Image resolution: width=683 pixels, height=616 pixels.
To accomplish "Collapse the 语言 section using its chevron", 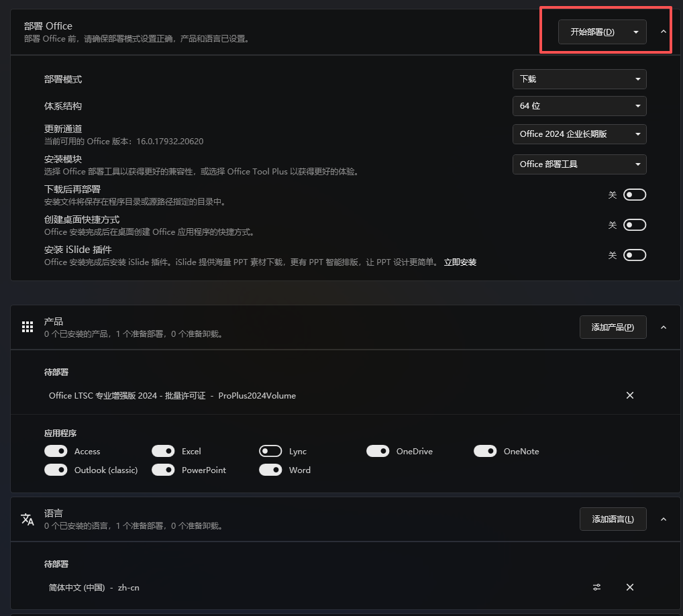I will click(664, 519).
